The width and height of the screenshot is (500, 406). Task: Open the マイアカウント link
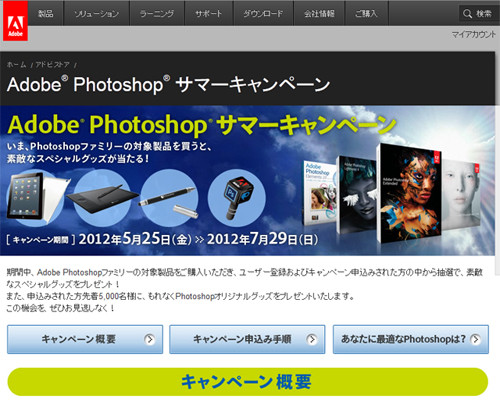[473, 34]
